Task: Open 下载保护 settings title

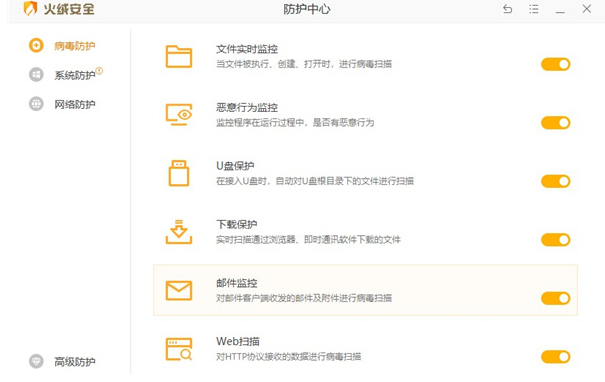Action: pyautogui.click(x=237, y=224)
